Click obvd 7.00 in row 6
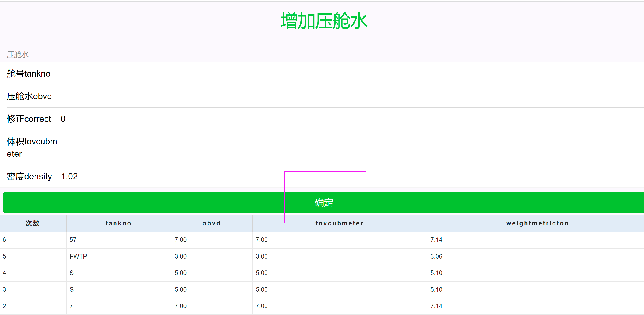Screen dimensions: 644x315 point(181,240)
